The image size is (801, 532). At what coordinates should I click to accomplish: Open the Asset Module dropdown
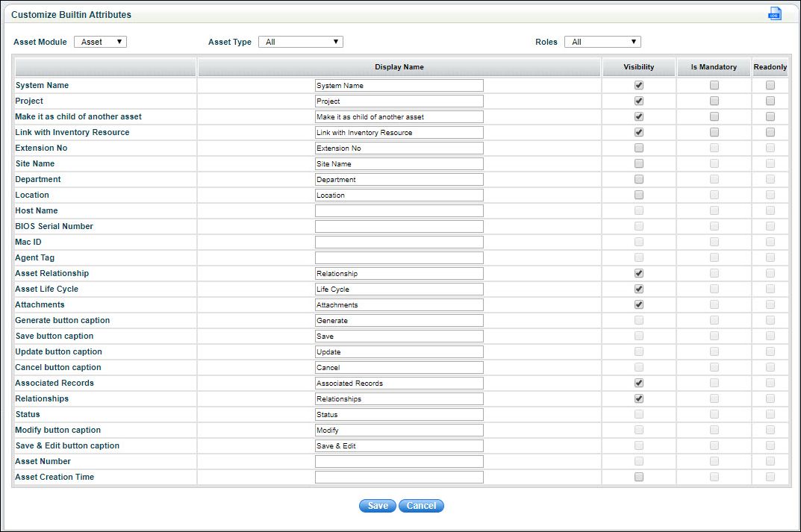(x=100, y=42)
